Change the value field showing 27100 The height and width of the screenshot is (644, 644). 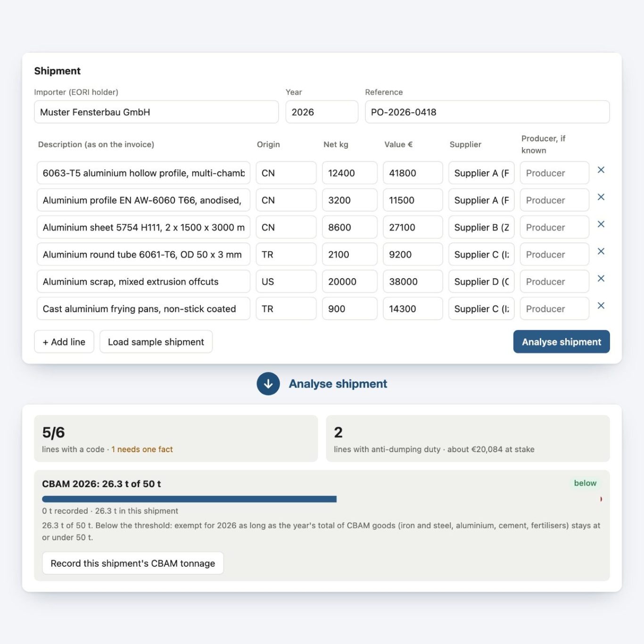[x=413, y=227]
